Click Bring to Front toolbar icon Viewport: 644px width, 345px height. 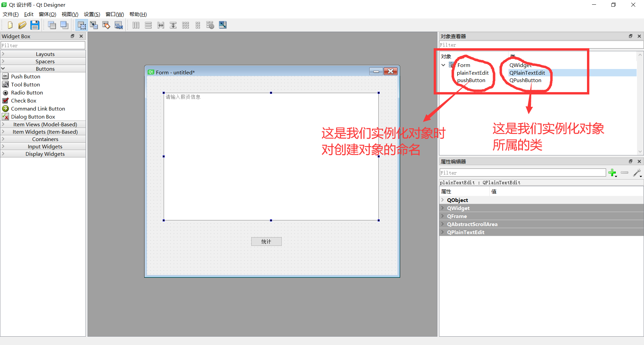pos(64,25)
